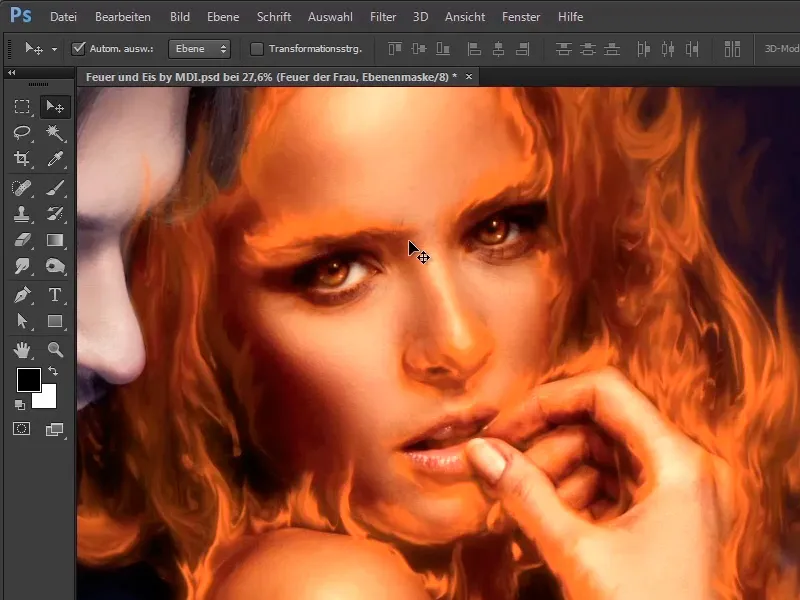Align bottom edges of layers

443,49
